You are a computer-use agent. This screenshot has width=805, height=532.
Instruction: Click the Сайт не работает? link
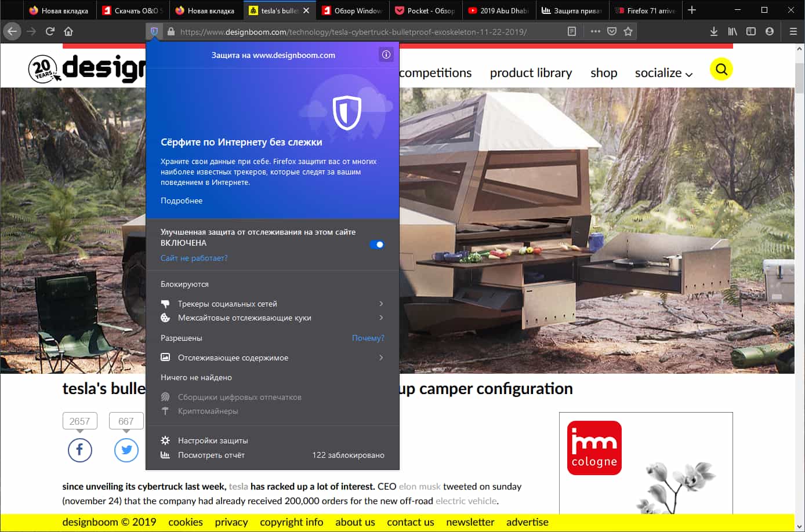(194, 258)
